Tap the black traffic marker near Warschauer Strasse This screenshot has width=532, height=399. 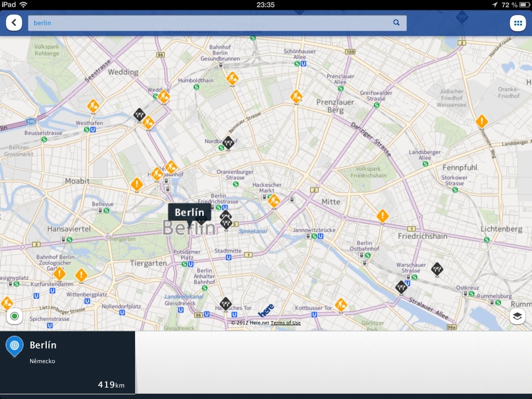point(438,269)
